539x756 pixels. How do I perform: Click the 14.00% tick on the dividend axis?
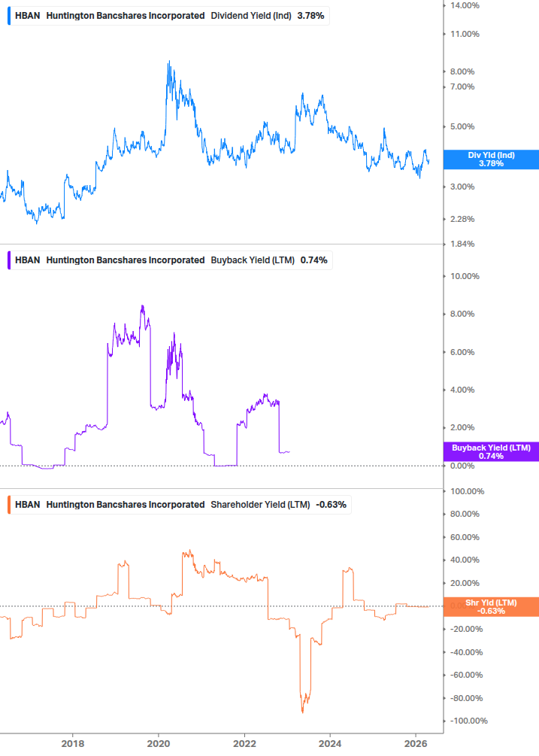click(x=465, y=6)
